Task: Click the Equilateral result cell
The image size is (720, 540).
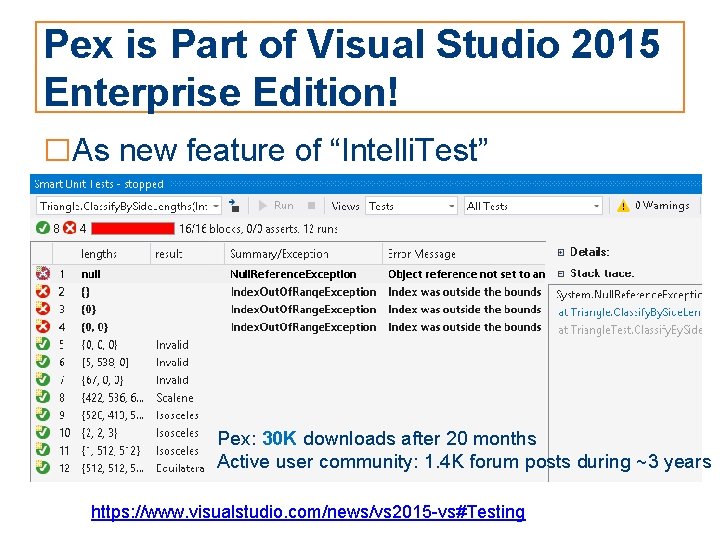Action: [x=180, y=468]
